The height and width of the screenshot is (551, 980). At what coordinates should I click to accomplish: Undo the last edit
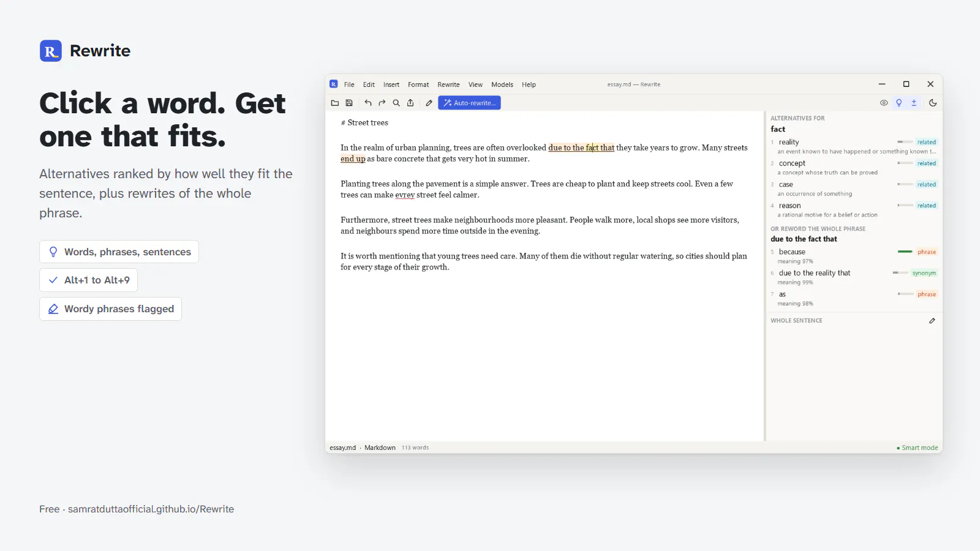[368, 103]
